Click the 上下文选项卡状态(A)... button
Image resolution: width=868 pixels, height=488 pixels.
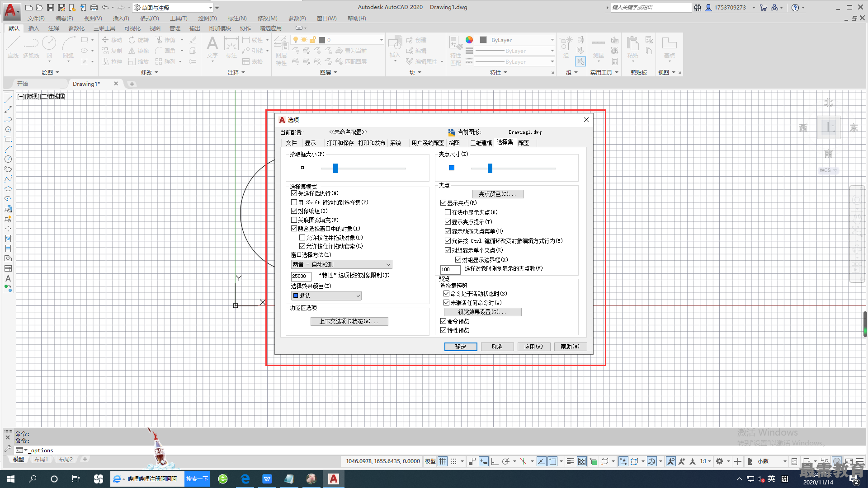349,321
